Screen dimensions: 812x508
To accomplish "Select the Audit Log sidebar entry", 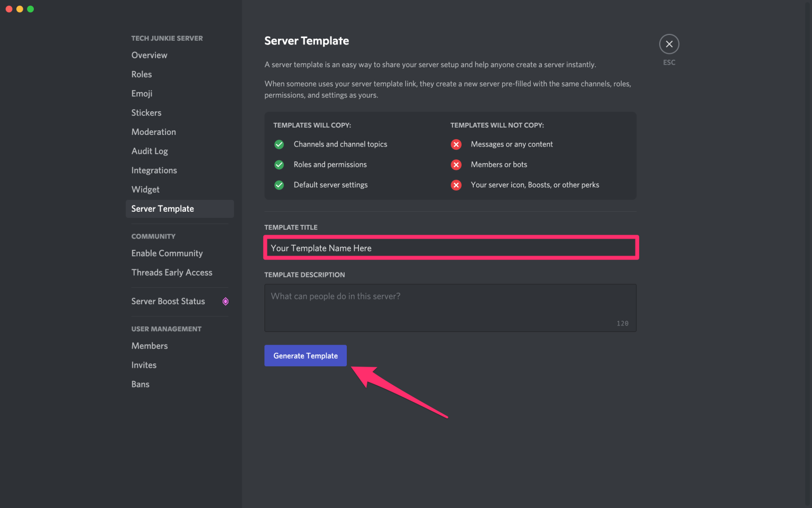I will 150,151.
